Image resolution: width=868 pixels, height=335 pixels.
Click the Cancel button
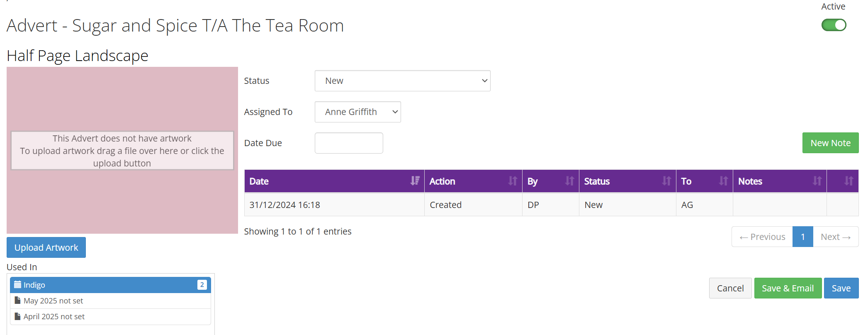(x=730, y=288)
